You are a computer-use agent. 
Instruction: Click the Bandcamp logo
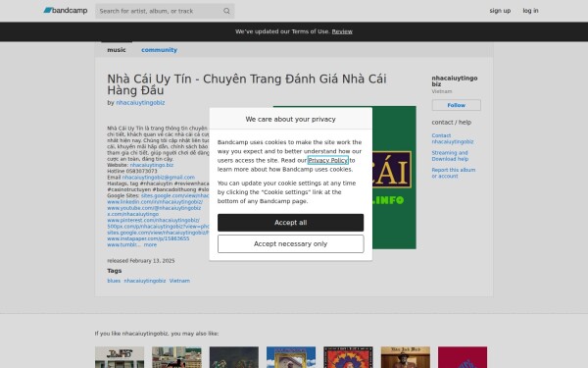point(66,11)
